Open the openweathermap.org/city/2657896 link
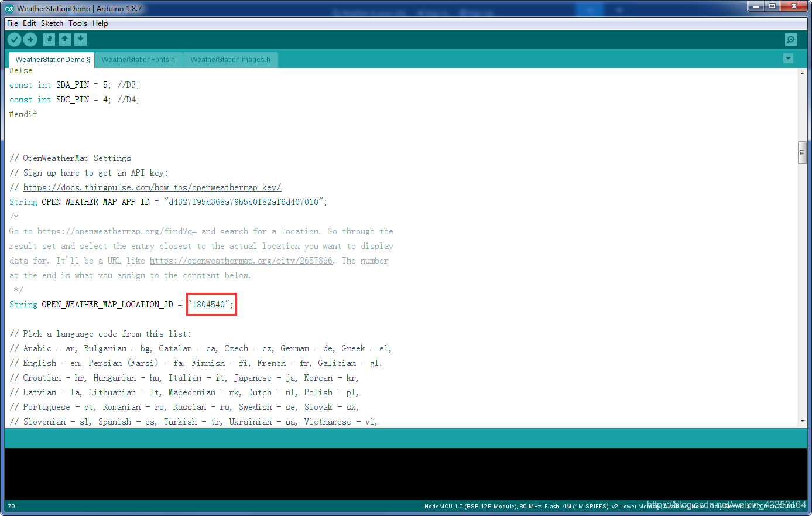The image size is (812, 516). pos(241,261)
